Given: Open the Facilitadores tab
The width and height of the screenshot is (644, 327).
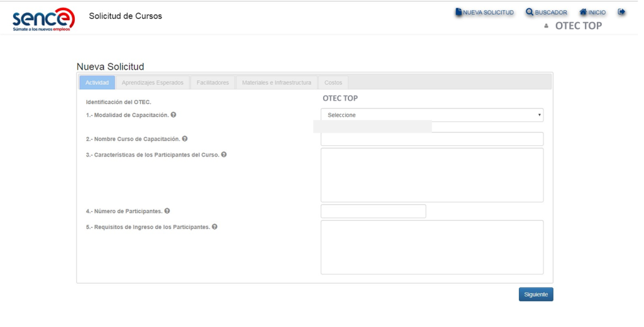Looking at the screenshot, I should pos(213,82).
